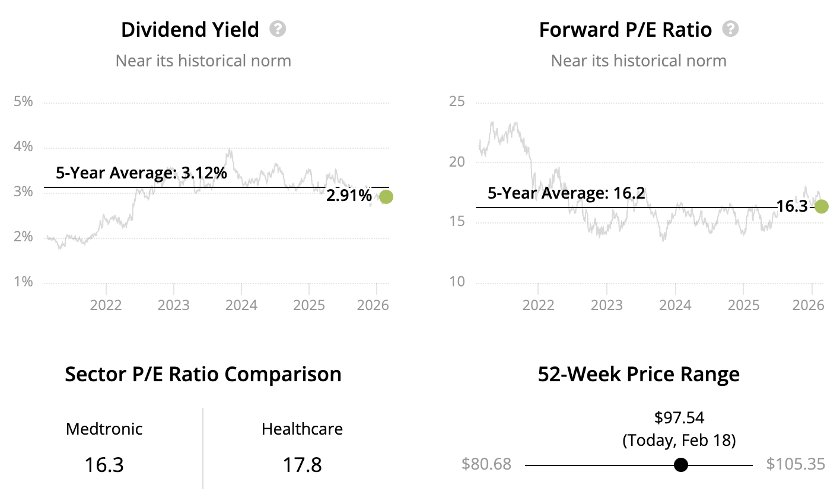The image size is (840, 504).
Task: Click 2022 on Dividend Yield chart axis
Action: pos(106,305)
